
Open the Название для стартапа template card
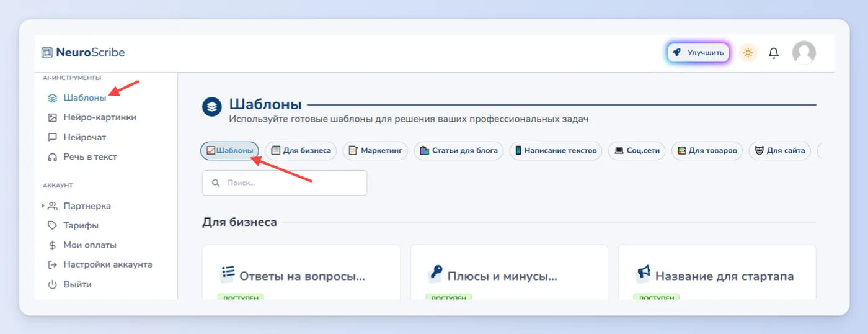717,272
